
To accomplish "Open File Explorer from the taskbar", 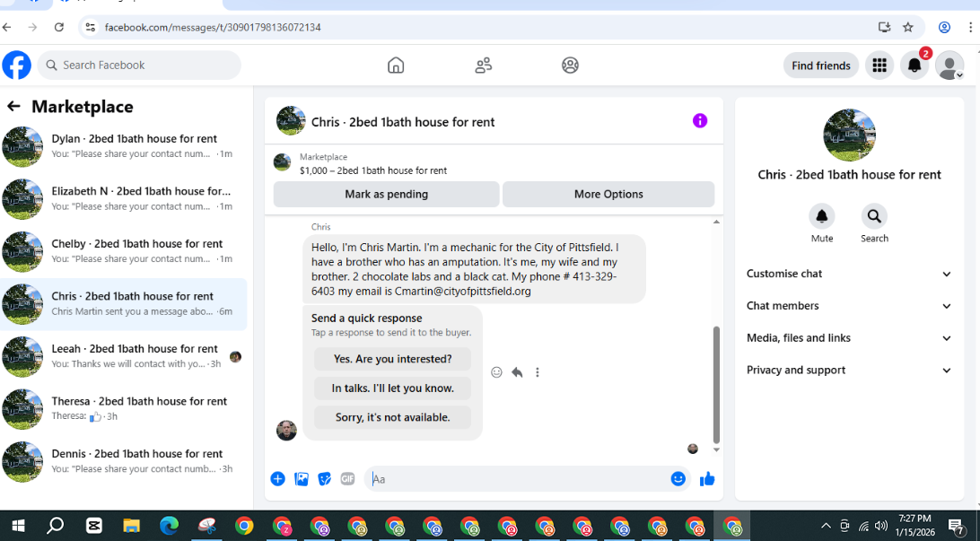I will 131,526.
